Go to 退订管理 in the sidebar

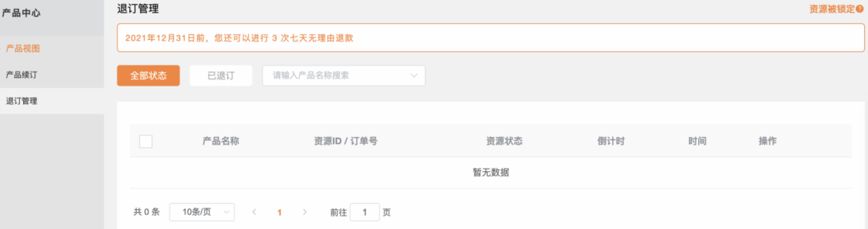[22, 101]
